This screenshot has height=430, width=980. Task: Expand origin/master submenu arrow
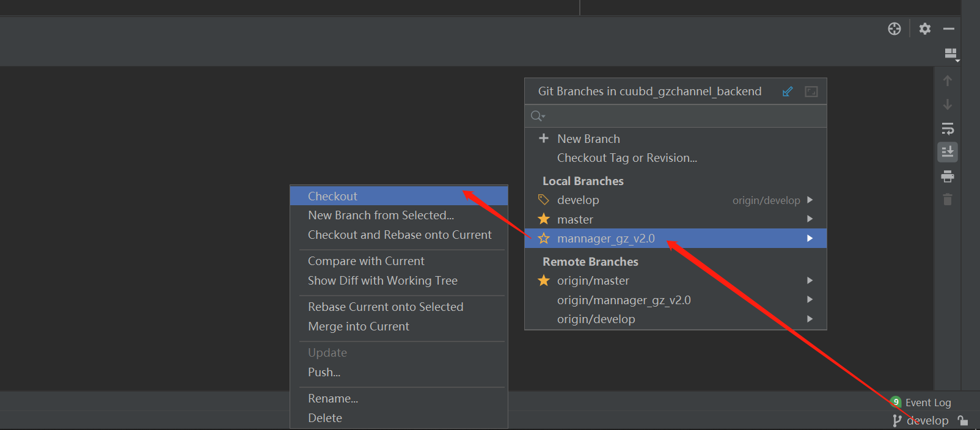[x=810, y=280]
